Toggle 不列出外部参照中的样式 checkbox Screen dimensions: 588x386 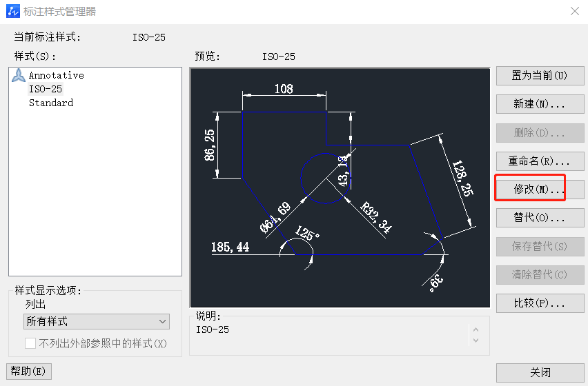(30, 343)
